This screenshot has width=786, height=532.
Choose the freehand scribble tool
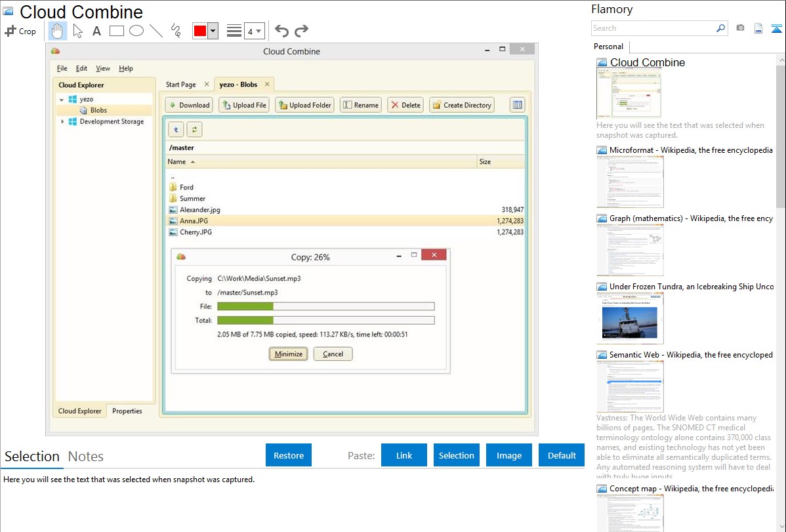(176, 31)
